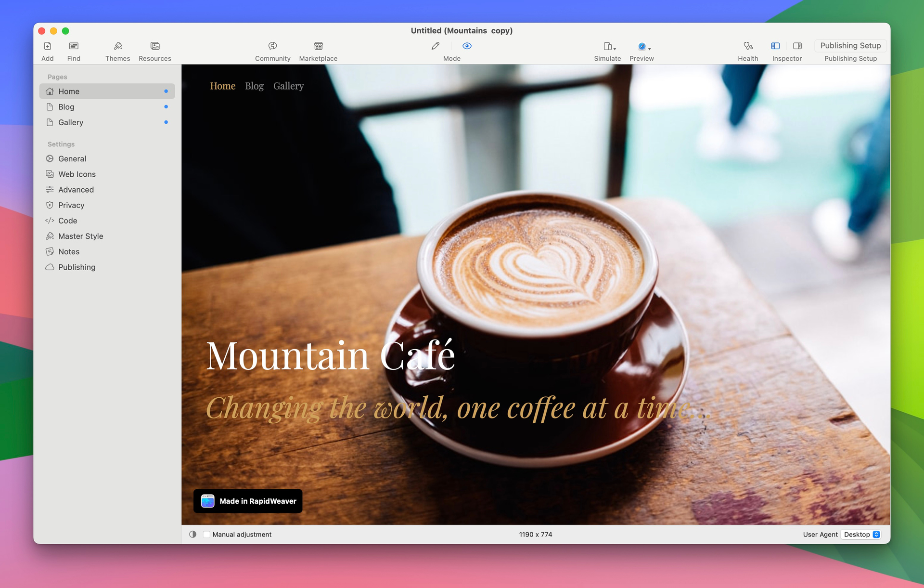Viewport: 924px width, 588px height.
Task: Click the Publishing Setup button
Action: [x=850, y=46]
